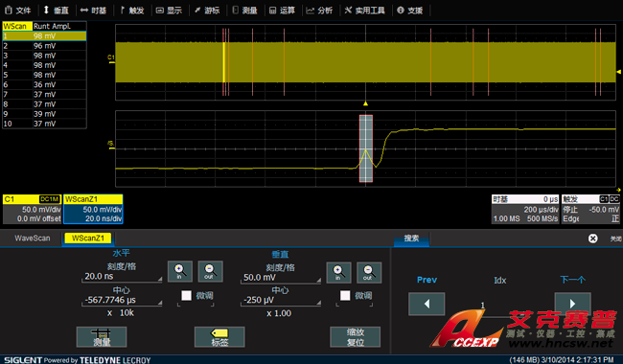Click the measure (测量) button icon
Image resolution: width=623 pixels, height=364 pixels.
tap(102, 336)
